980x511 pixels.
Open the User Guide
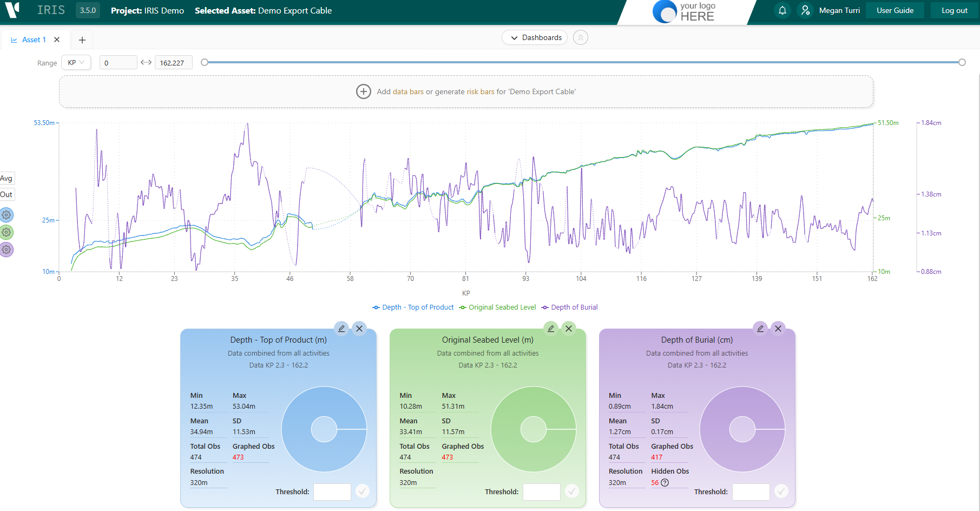895,10
